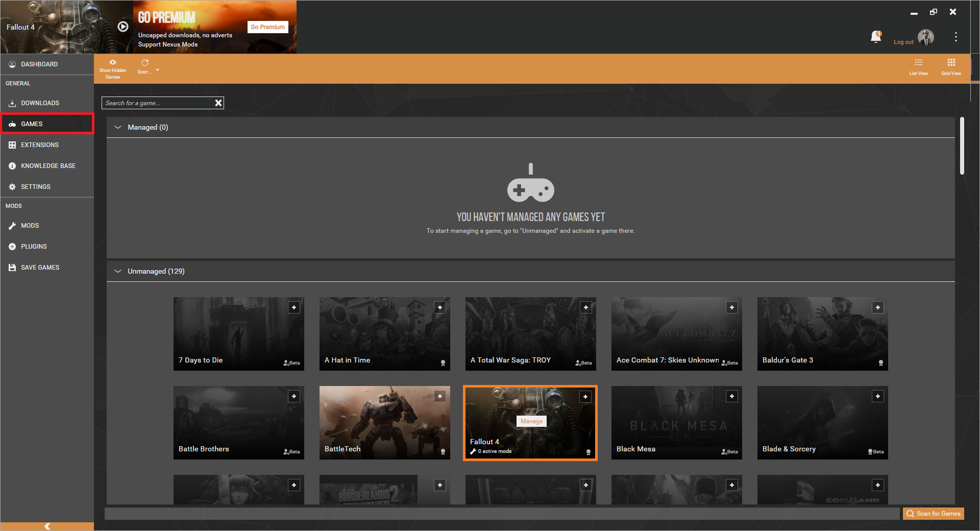980x531 pixels.
Task: Select the Black Mesa thumbnail
Action: 677,423
